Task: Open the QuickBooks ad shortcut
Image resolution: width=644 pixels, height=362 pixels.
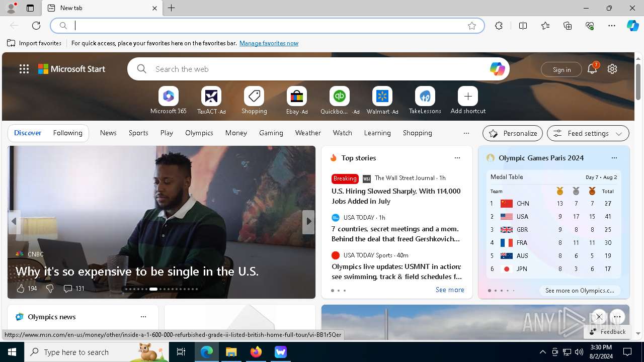Action: pos(340,101)
